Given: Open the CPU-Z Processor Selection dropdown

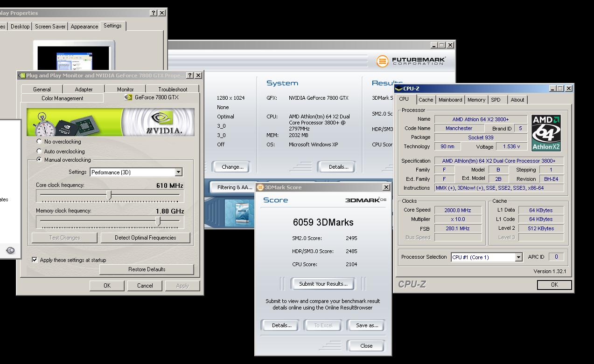Looking at the screenshot, I should (518, 257).
